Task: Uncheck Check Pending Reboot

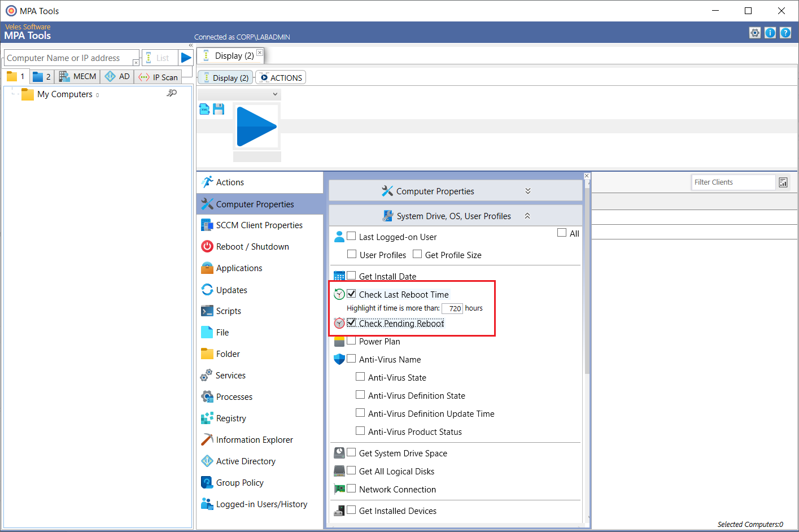Action: tap(351, 322)
